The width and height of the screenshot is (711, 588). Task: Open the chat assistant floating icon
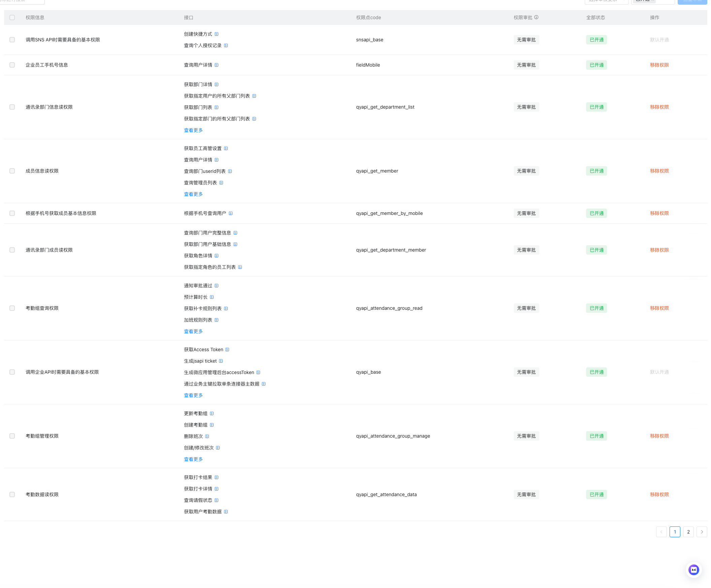click(x=694, y=570)
